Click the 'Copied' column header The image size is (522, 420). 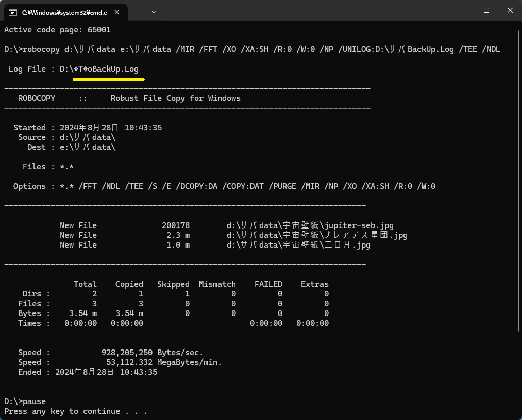[x=129, y=284]
